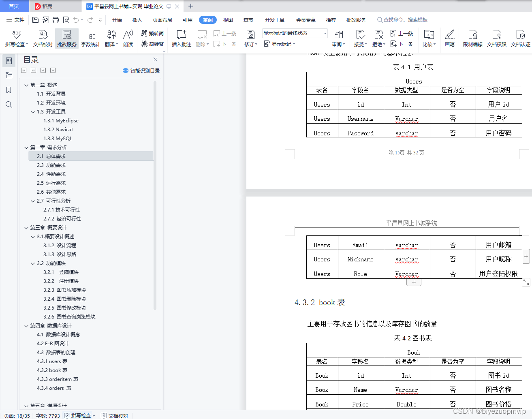The height and width of the screenshot is (419, 532).
Task: Switch to the 插入 ribbon tab
Action: (137, 20)
